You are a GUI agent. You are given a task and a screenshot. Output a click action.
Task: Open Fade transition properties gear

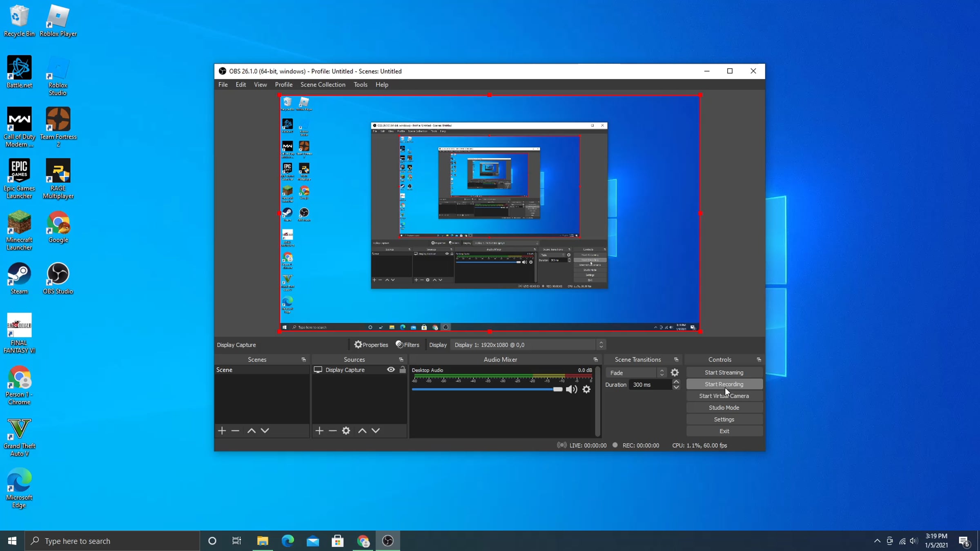tap(675, 373)
